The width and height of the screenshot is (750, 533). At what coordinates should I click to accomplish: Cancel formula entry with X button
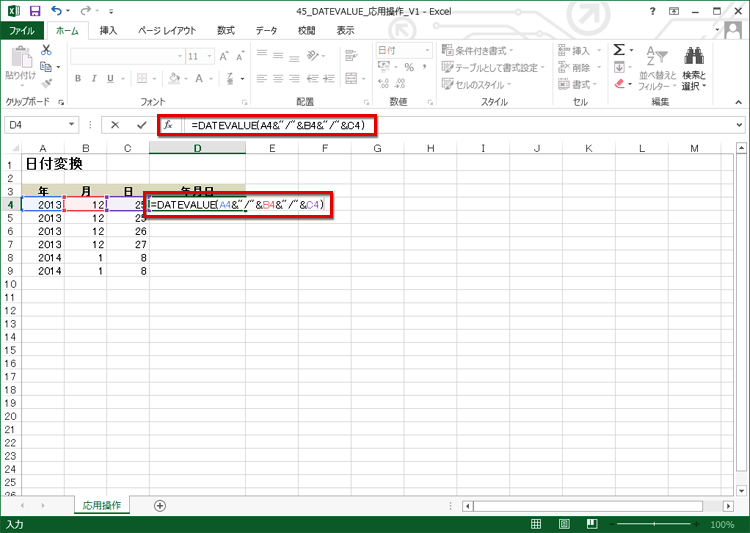click(x=115, y=125)
